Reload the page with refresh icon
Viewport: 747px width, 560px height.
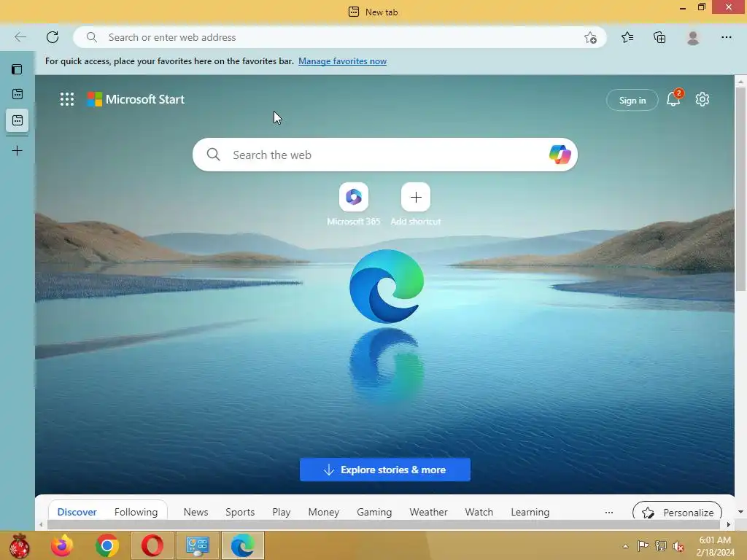click(53, 37)
